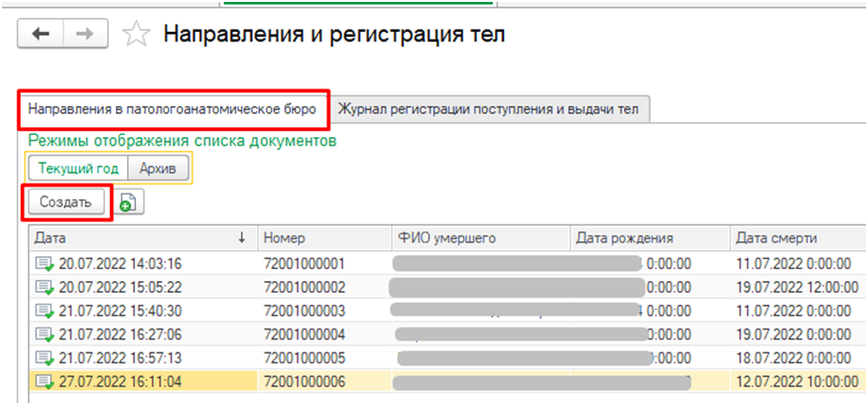Click the create-by-copy document icon
This screenshot has height=405, width=868.
[x=129, y=202]
